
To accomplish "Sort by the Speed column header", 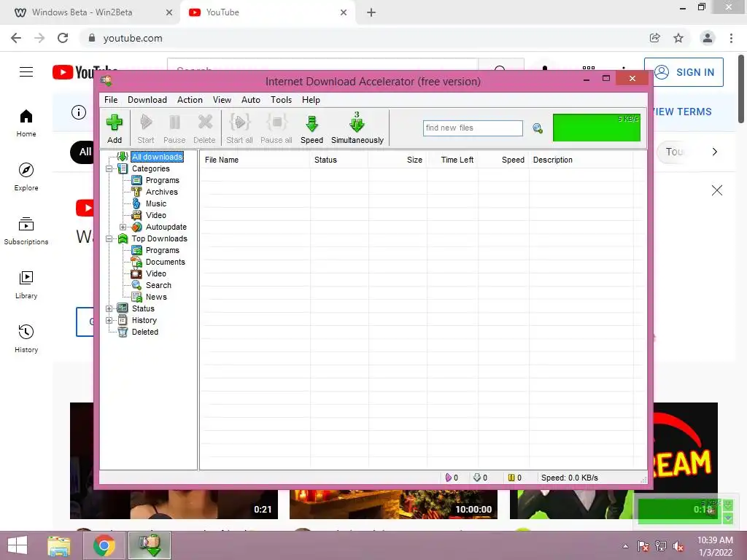I will [503, 160].
